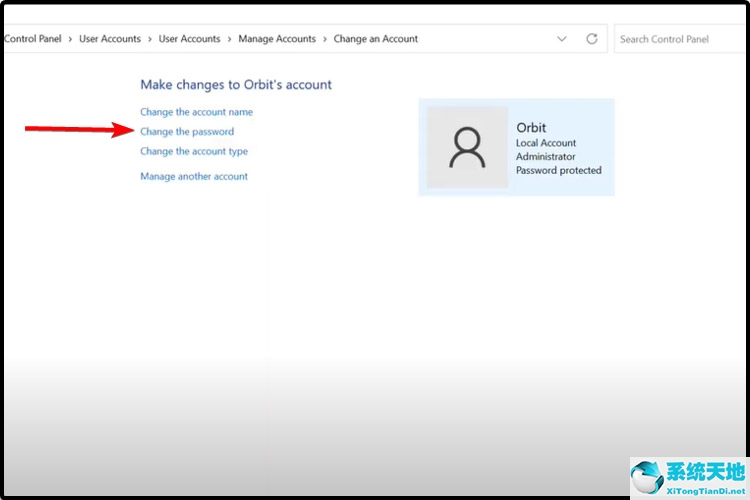750x500 pixels.
Task: Follow the Manage another account link
Action: [194, 176]
